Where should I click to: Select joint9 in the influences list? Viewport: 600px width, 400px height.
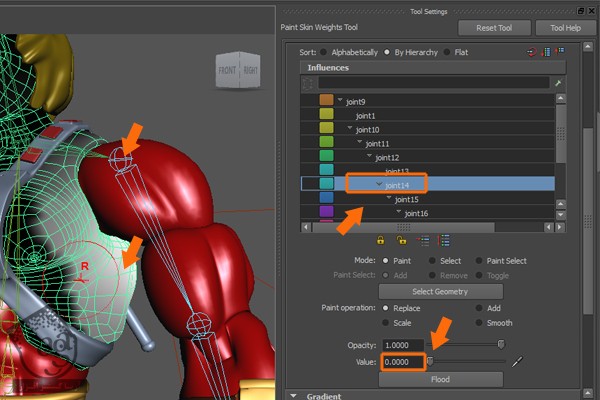coord(355,102)
